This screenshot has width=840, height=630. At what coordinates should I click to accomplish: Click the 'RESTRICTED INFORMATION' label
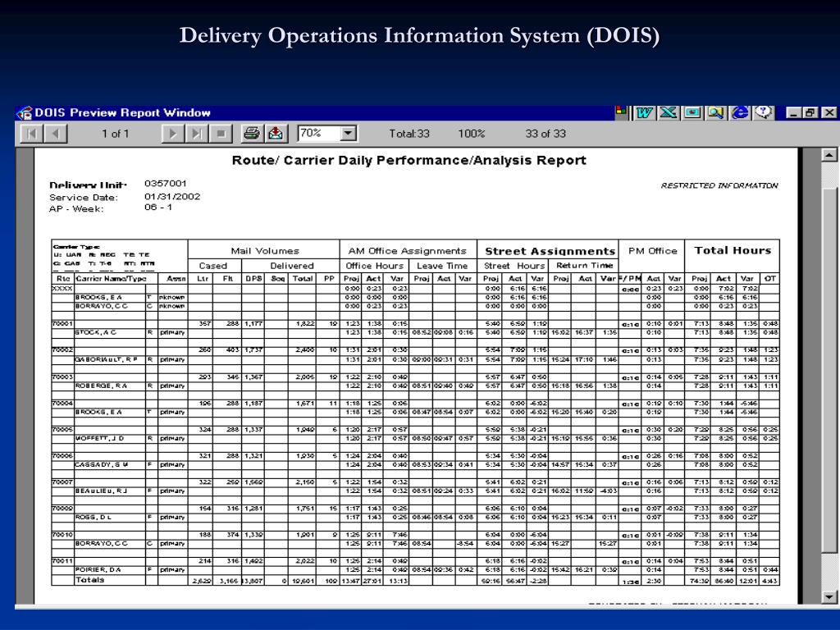click(719, 185)
